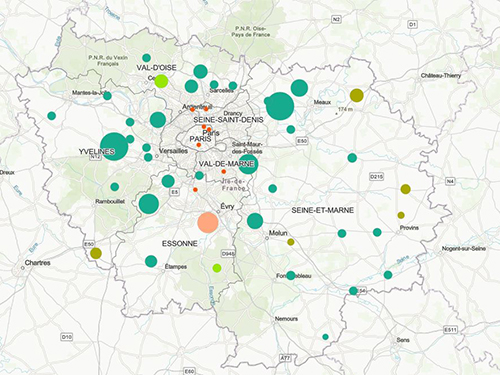Screen dimensions: 500x375
Task: Select the big teal circle on the Yvelines label
Action: pyautogui.click(x=114, y=146)
